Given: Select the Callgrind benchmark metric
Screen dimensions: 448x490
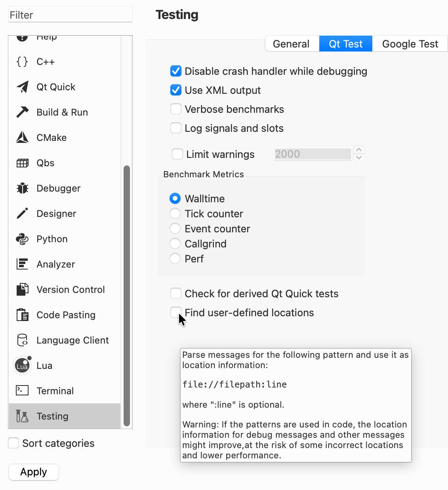Looking at the screenshot, I should point(175,244).
